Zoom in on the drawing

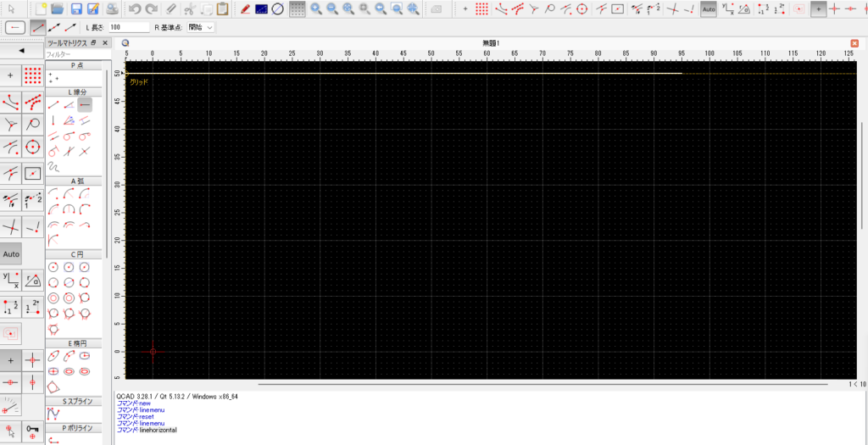[x=316, y=8]
